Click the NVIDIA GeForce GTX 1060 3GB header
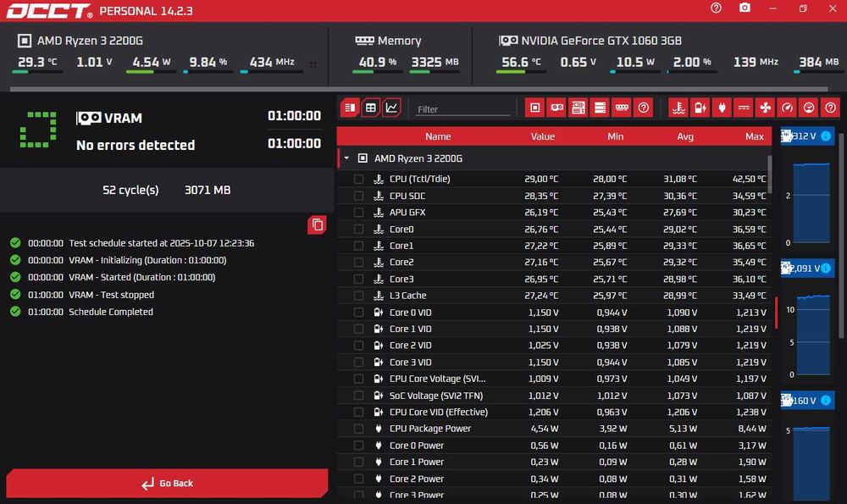 (590, 41)
